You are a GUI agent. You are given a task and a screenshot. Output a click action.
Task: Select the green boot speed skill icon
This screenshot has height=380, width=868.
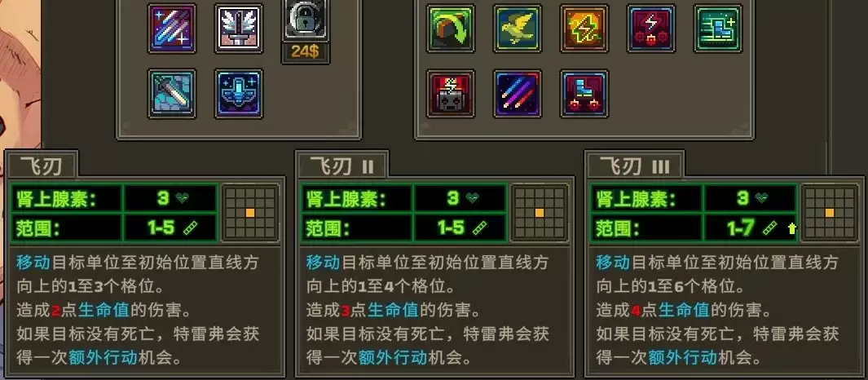718,29
